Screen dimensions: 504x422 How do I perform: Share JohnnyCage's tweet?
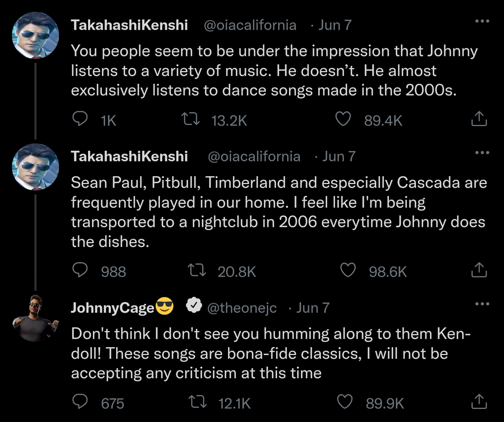click(478, 402)
